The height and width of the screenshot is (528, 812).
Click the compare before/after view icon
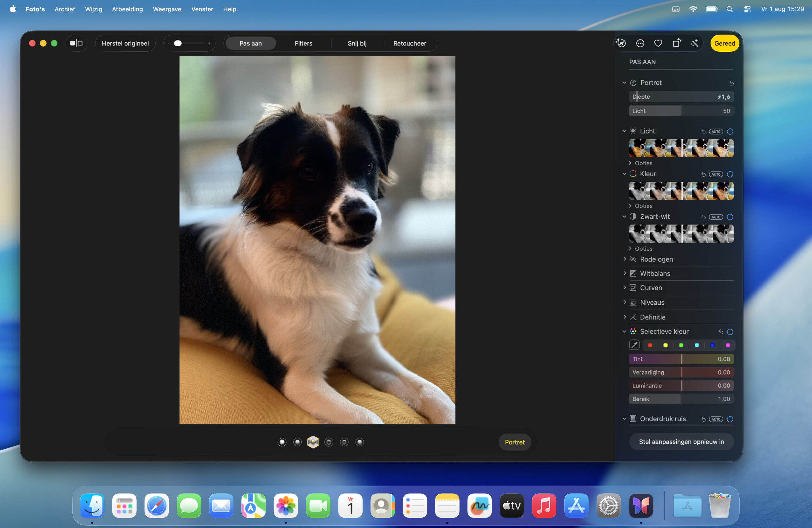pos(76,43)
